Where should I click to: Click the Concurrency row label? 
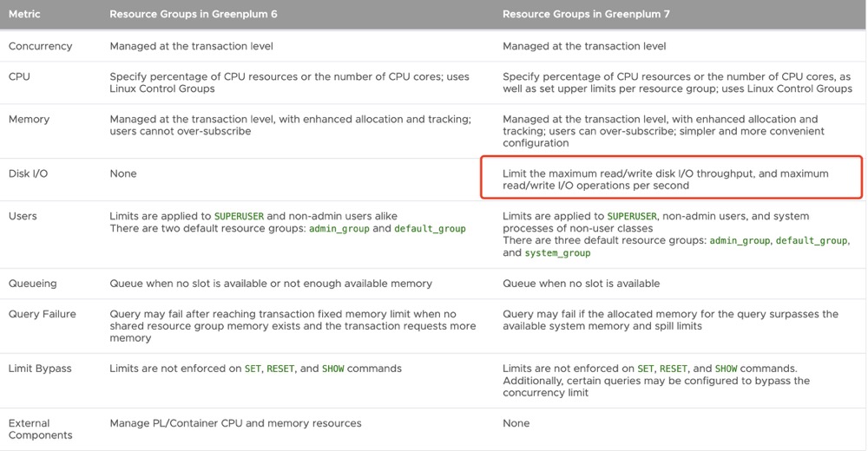coord(40,46)
